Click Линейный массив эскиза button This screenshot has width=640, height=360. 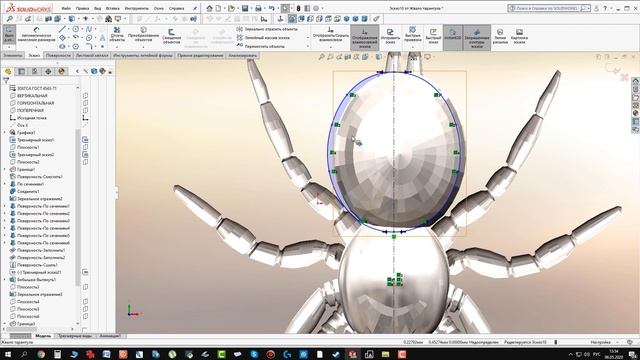click(263, 38)
